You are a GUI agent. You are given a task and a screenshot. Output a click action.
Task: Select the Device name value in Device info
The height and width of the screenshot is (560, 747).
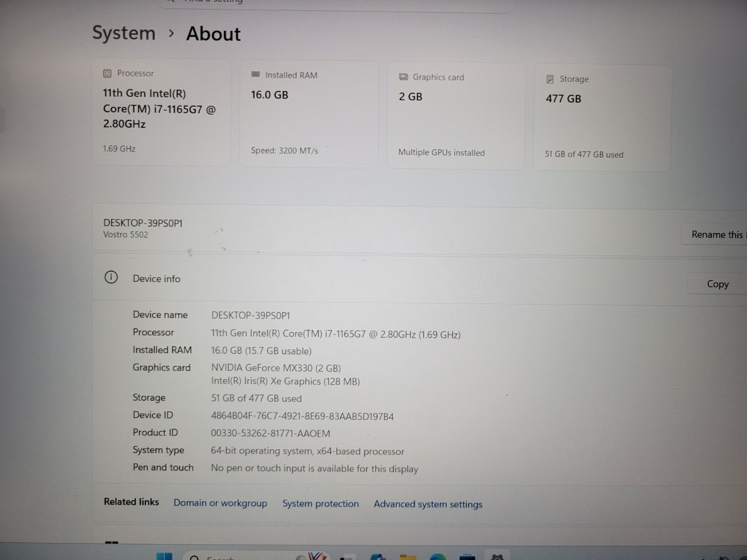click(x=251, y=315)
